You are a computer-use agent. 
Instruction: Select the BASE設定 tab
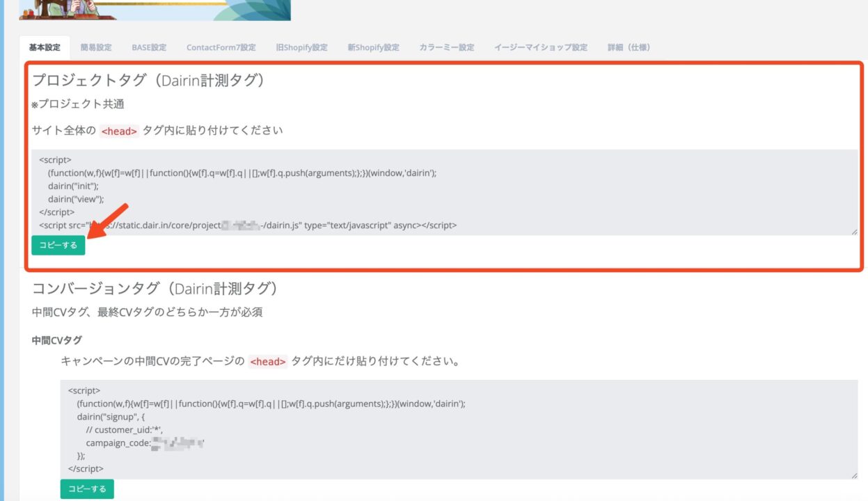coord(149,47)
